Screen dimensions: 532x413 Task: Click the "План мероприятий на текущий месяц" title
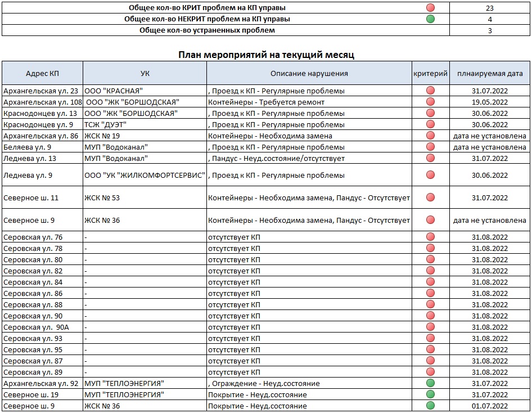[266, 55]
